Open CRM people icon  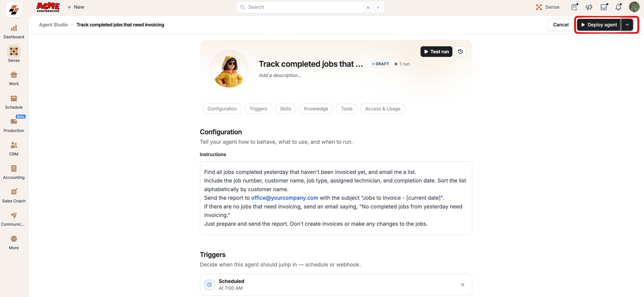coord(14,145)
